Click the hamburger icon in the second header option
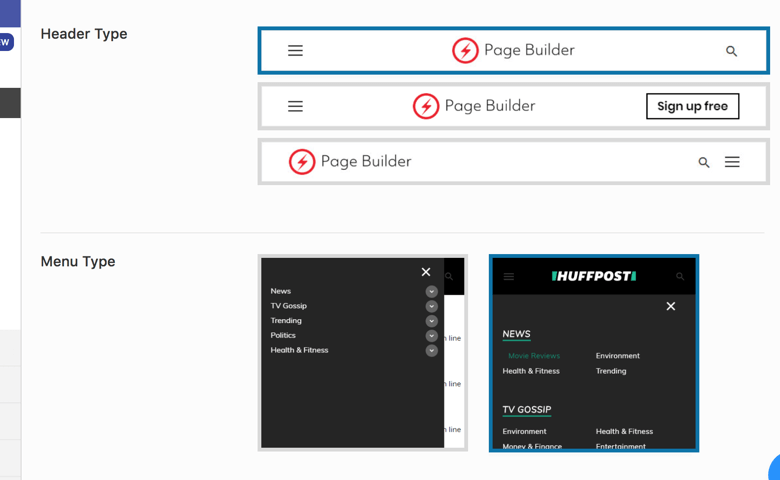The height and width of the screenshot is (480, 780). (x=295, y=106)
